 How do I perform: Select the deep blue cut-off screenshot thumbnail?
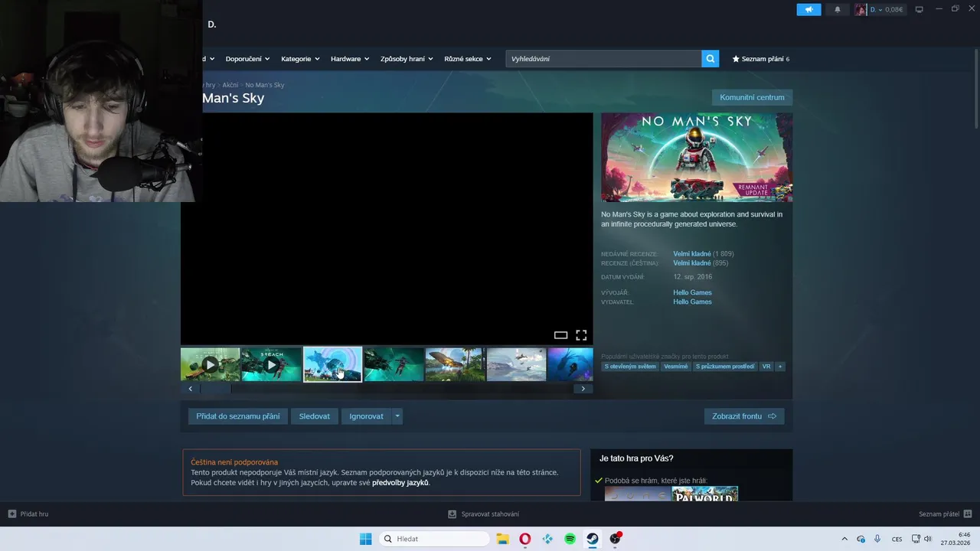[x=570, y=365]
